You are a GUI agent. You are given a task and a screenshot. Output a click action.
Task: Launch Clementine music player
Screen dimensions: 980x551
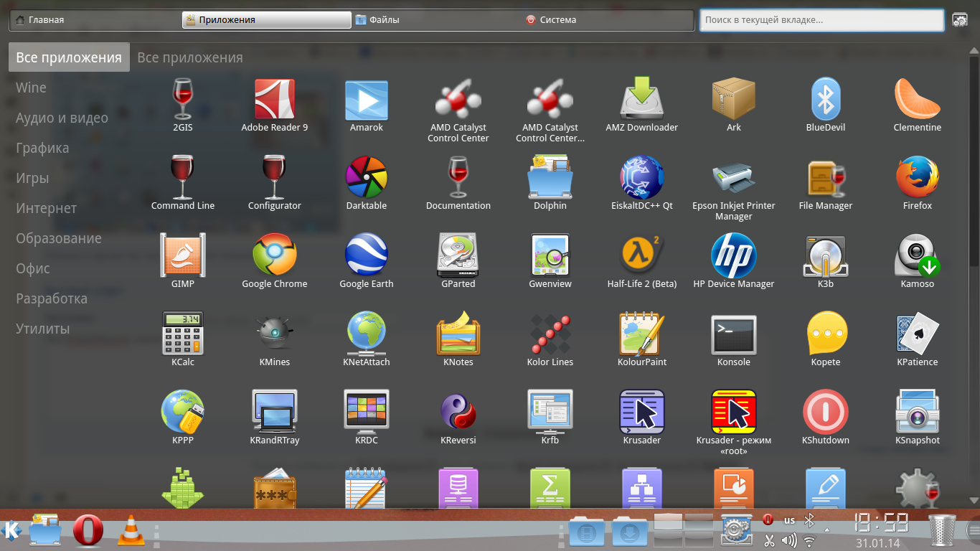tap(917, 100)
